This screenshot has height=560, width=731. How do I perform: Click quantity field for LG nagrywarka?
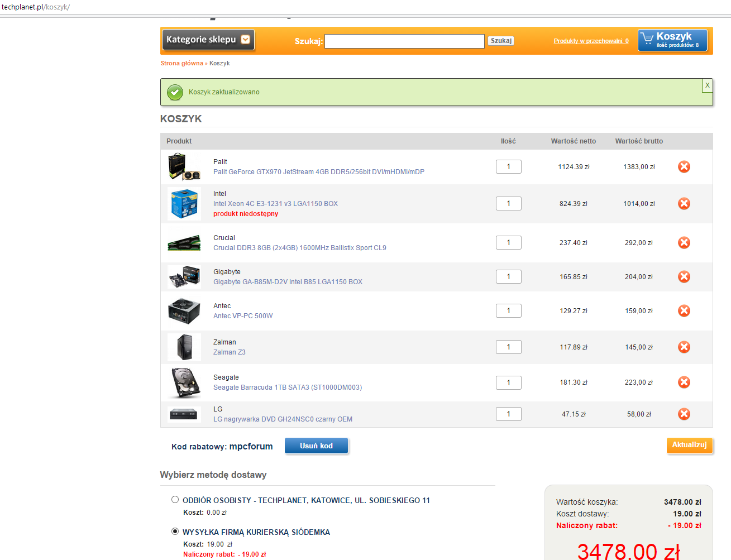[x=509, y=414]
